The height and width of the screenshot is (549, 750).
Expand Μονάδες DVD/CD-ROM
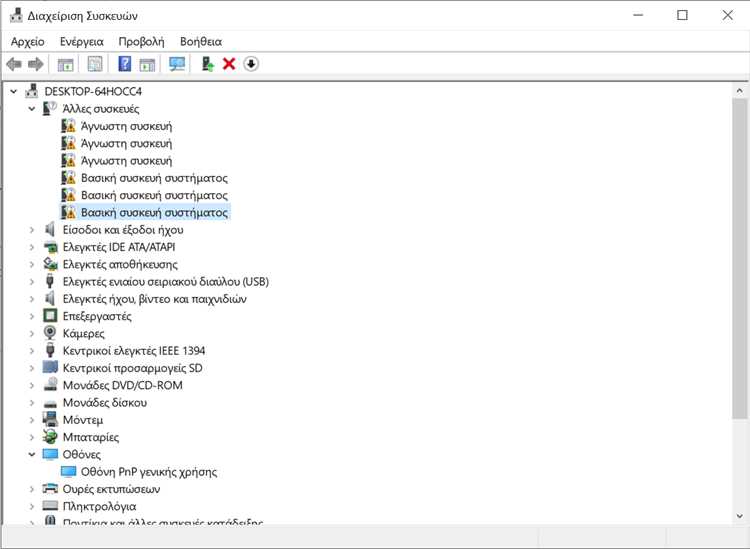click(32, 385)
